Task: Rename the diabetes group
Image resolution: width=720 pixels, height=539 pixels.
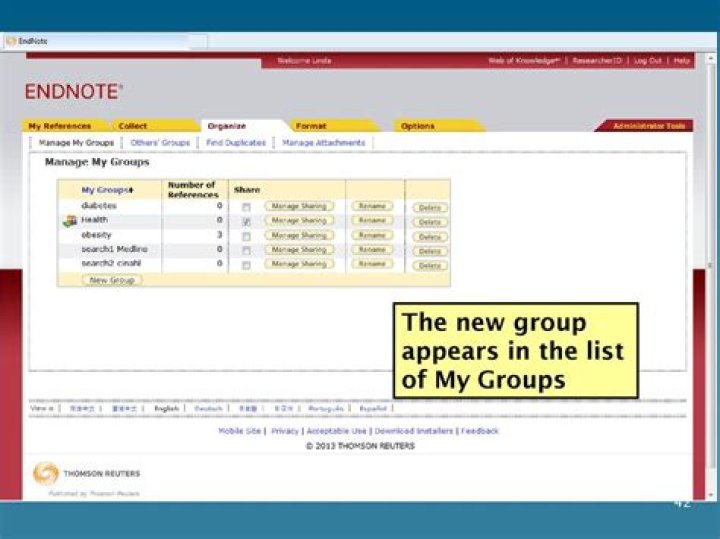Action: 372,206
